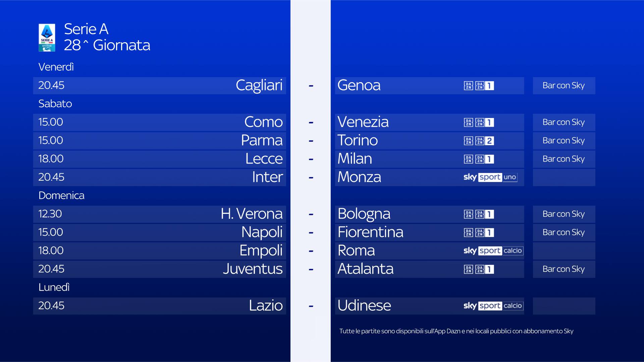Viewport: 644px width, 362px height.
Task: Click Sky Sport Uno logo for Inter-Monza
Action: pos(490,177)
